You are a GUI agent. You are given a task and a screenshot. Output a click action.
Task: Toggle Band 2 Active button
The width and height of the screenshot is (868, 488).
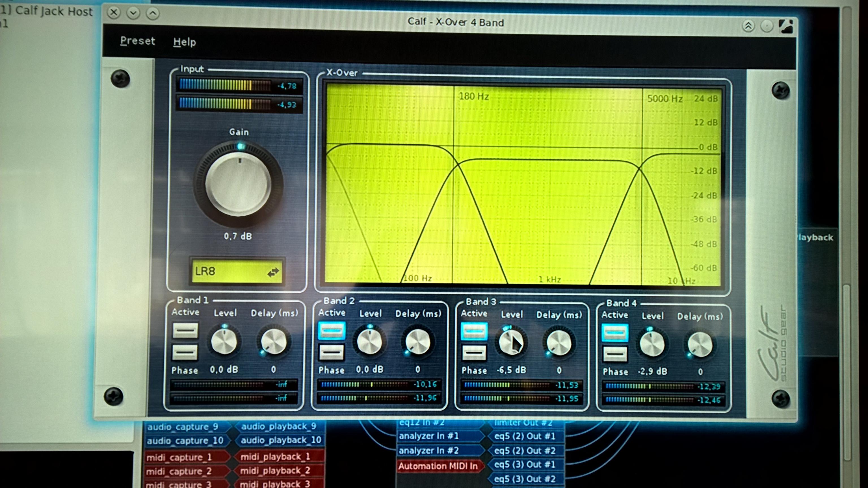(332, 331)
